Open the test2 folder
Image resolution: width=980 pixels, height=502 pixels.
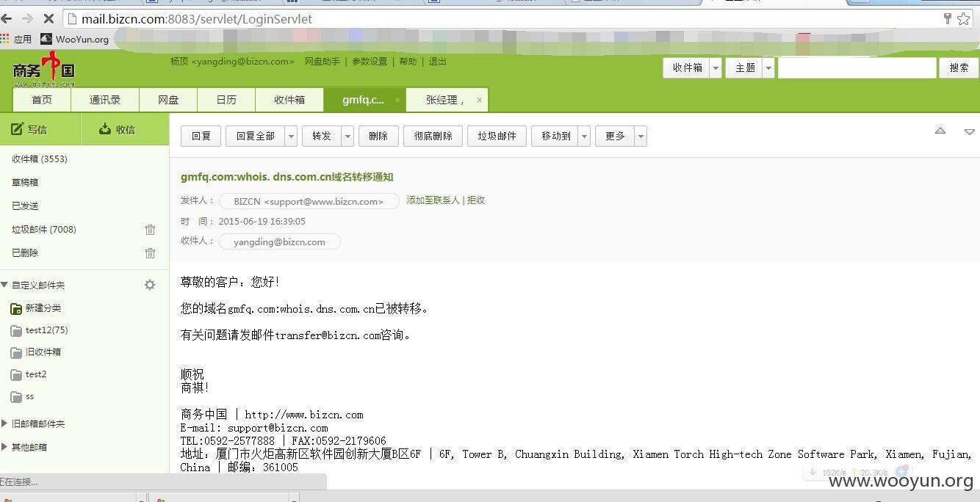point(29,374)
